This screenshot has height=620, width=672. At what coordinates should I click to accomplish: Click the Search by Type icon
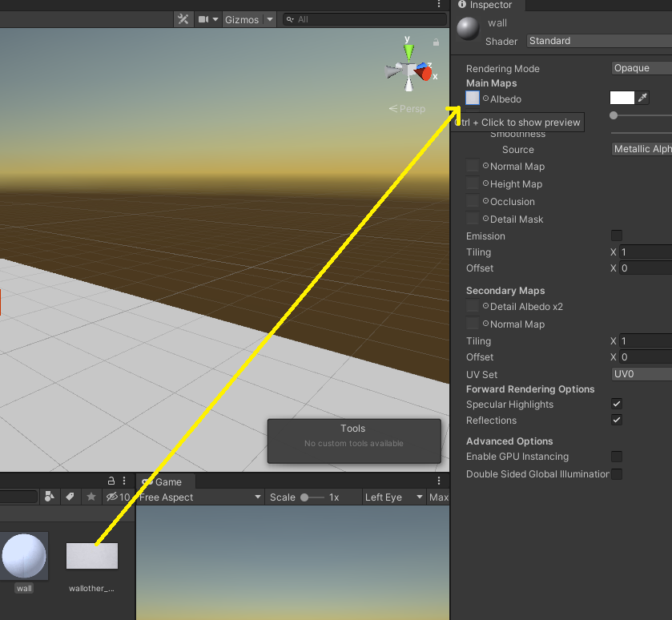(x=50, y=497)
